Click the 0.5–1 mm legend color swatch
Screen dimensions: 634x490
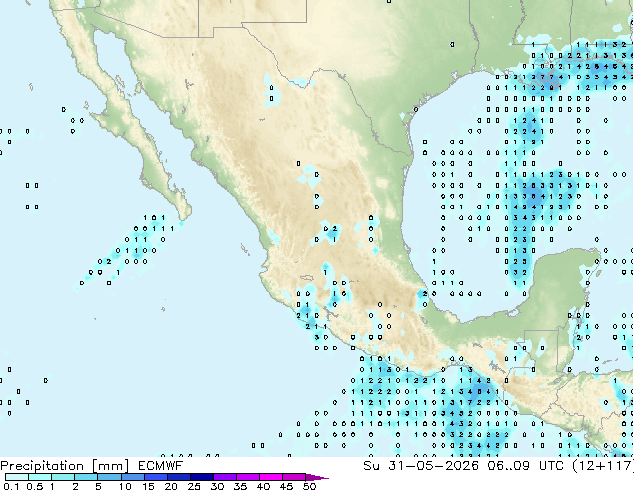40,477
